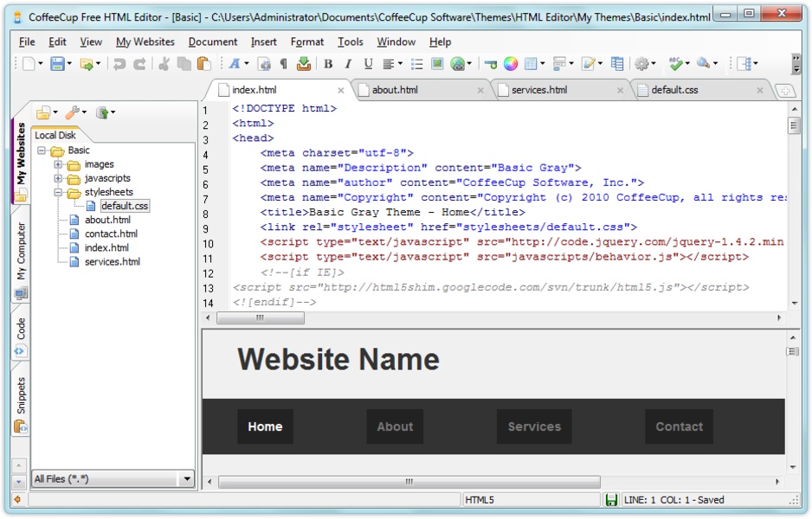Click the bulleted list icon
This screenshot has height=519, width=812.
click(416, 64)
